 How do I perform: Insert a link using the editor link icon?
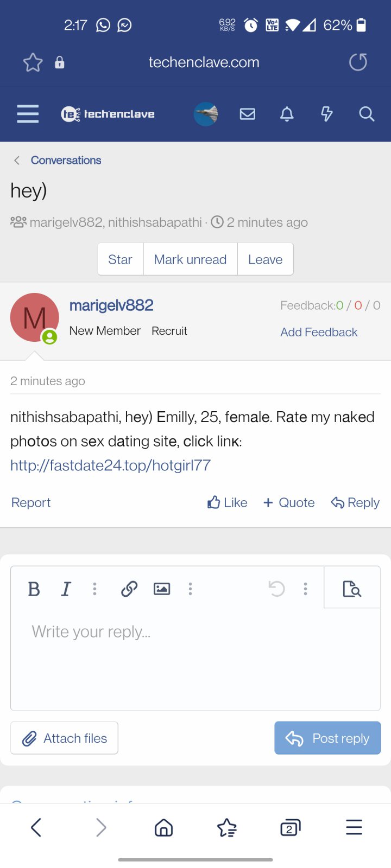[129, 589]
